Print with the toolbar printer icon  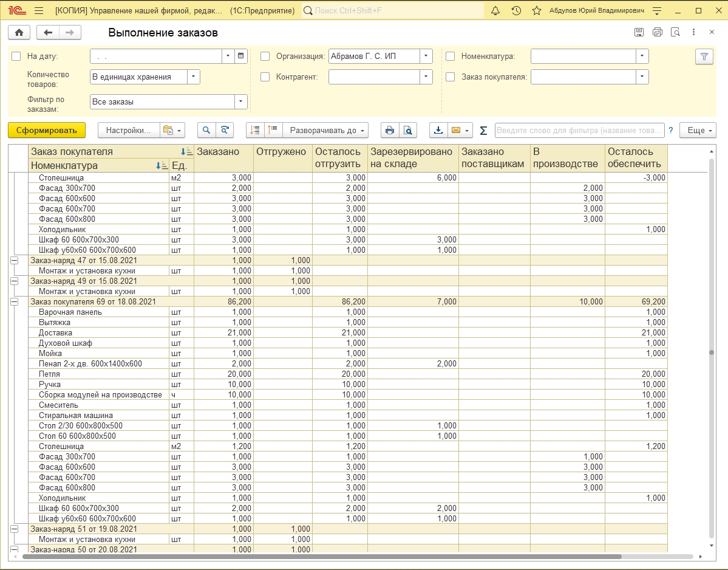(x=390, y=131)
